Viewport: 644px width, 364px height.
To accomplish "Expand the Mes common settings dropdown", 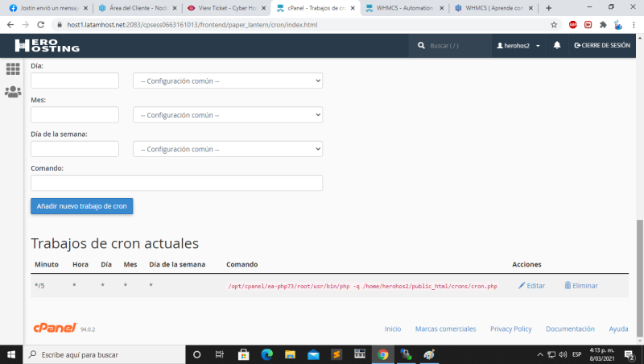I will tap(228, 115).
